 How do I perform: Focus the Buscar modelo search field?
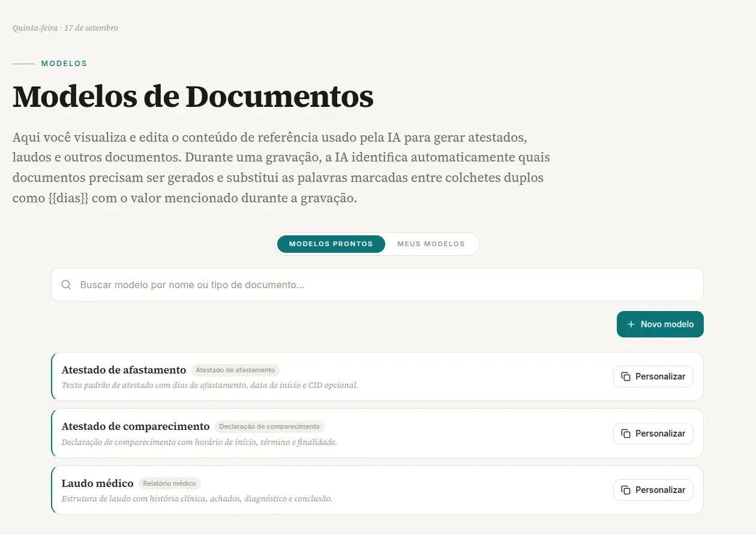377,285
